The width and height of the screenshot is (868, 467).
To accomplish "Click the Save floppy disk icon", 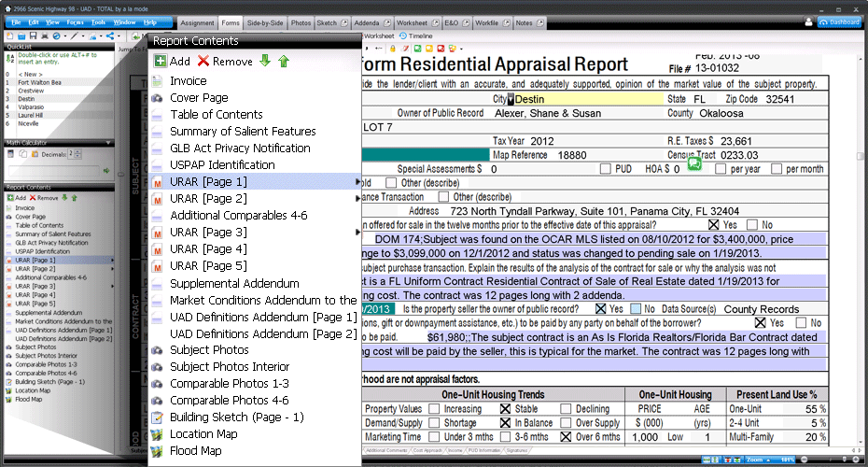I will coord(34,36).
